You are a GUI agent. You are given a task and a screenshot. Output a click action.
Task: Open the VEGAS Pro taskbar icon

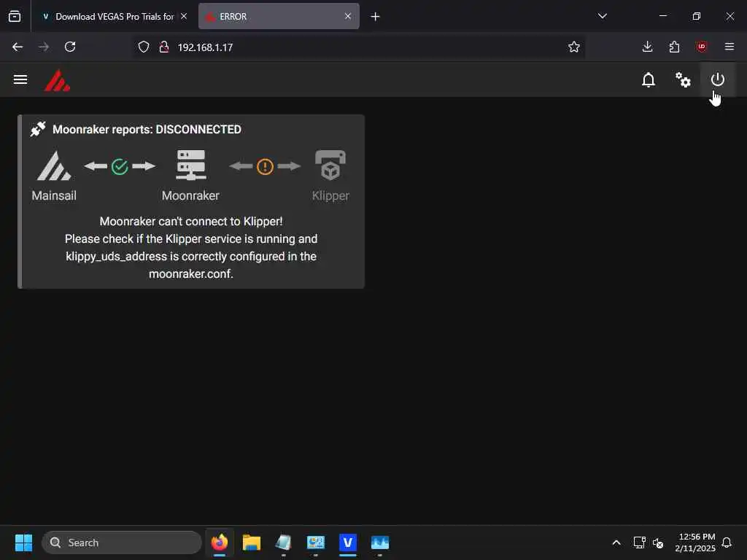point(348,542)
